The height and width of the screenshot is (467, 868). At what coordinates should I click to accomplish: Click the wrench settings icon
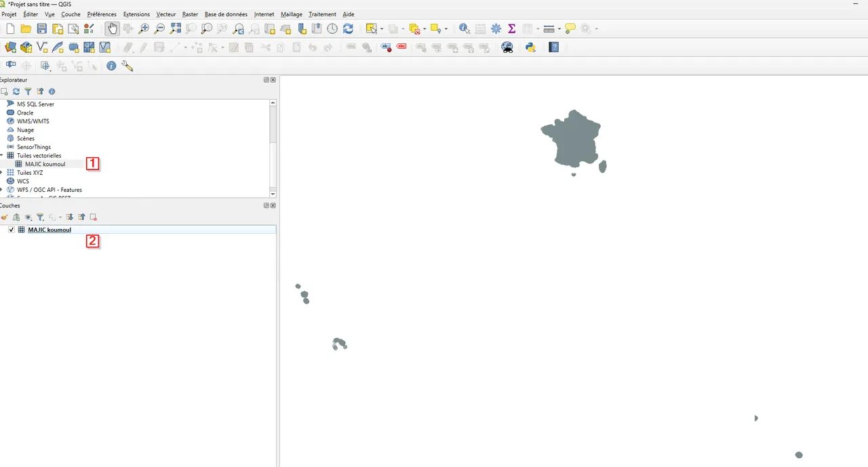click(127, 66)
